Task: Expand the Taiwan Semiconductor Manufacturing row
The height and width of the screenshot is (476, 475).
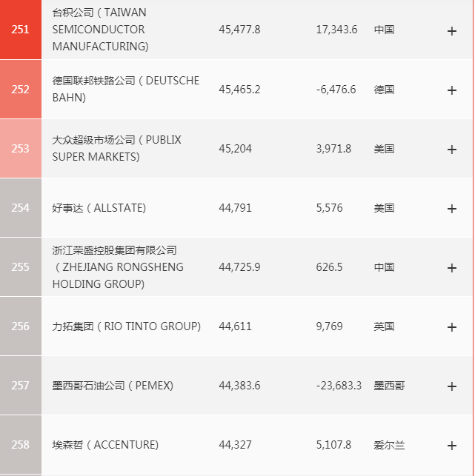Action: click(452, 30)
